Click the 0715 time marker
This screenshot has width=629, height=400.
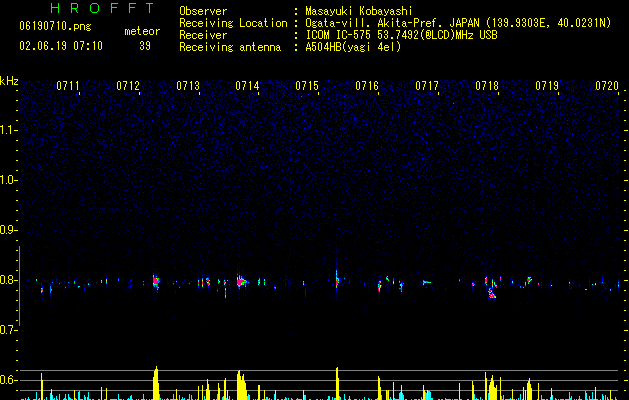[x=307, y=85]
